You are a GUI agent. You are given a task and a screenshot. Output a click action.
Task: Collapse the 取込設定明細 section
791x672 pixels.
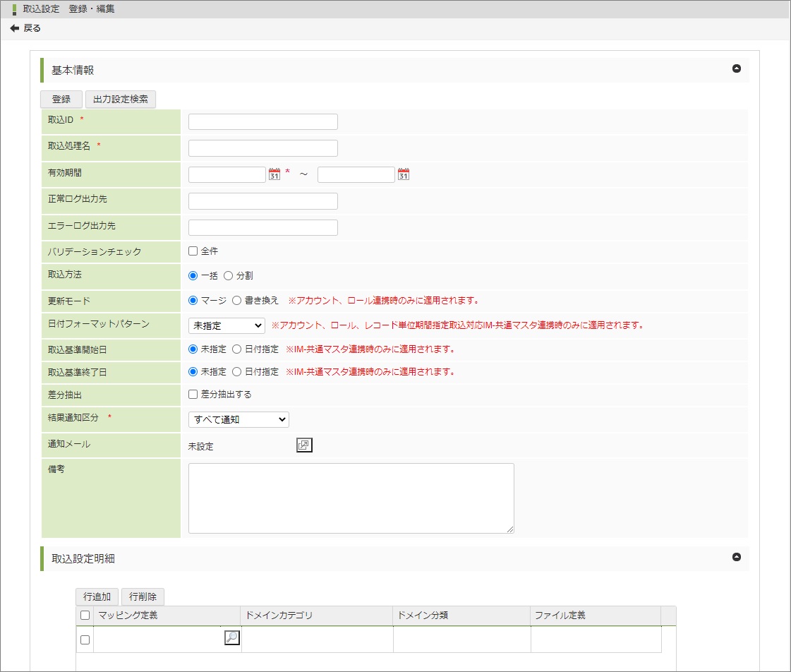coord(737,557)
